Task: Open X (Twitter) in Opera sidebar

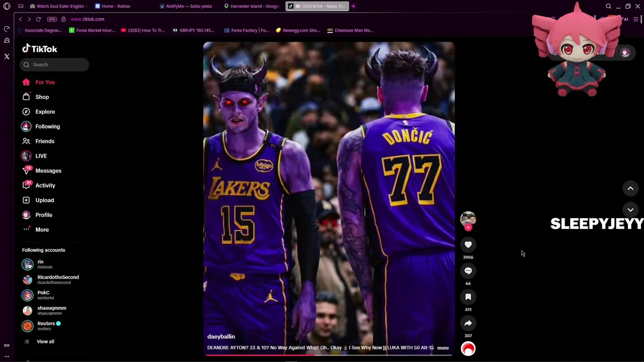Action: pos(7,57)
